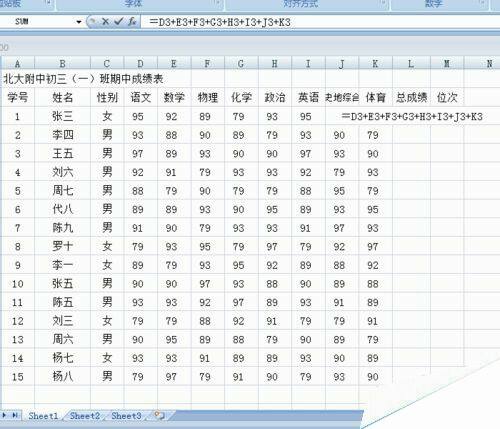500x429 pixels.
Task: Click the name cell 陈九
Action: coord(62,228)
